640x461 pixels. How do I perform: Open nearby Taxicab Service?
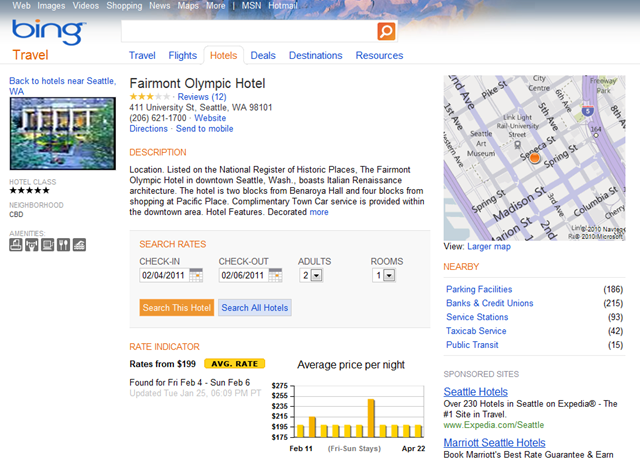[x=476, y=331]
